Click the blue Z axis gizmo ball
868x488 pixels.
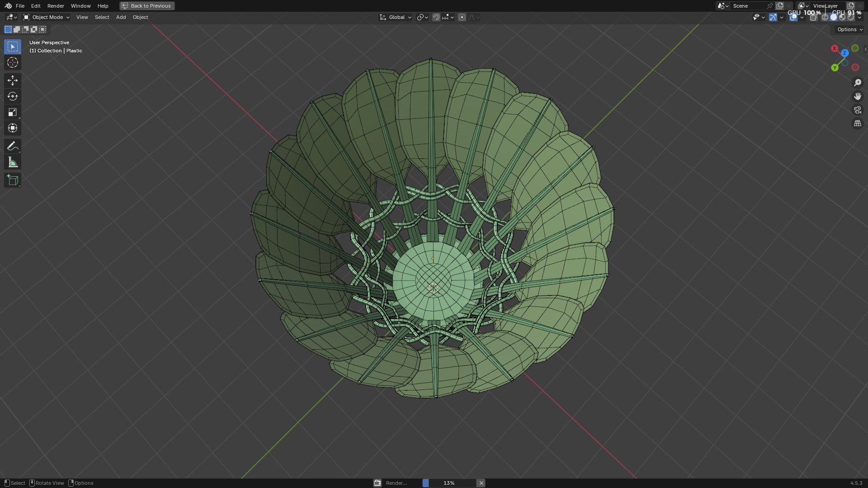pos(844,53)
